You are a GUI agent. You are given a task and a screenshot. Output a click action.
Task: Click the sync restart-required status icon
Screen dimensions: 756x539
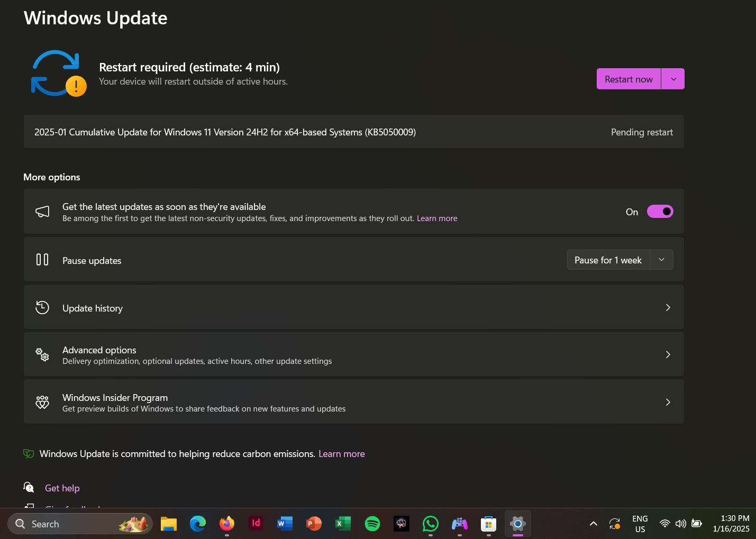click(x=58, y=74)
